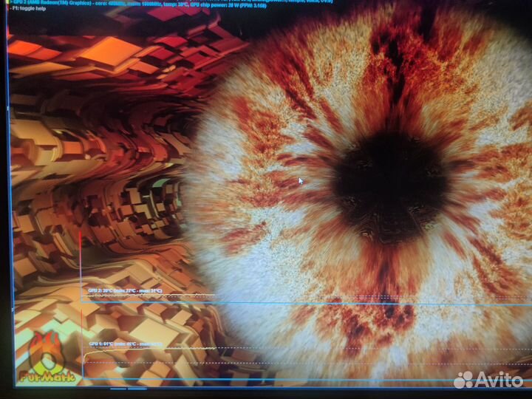
Task: Click the black center of the furry ring
Action: (x=390, y=179)
